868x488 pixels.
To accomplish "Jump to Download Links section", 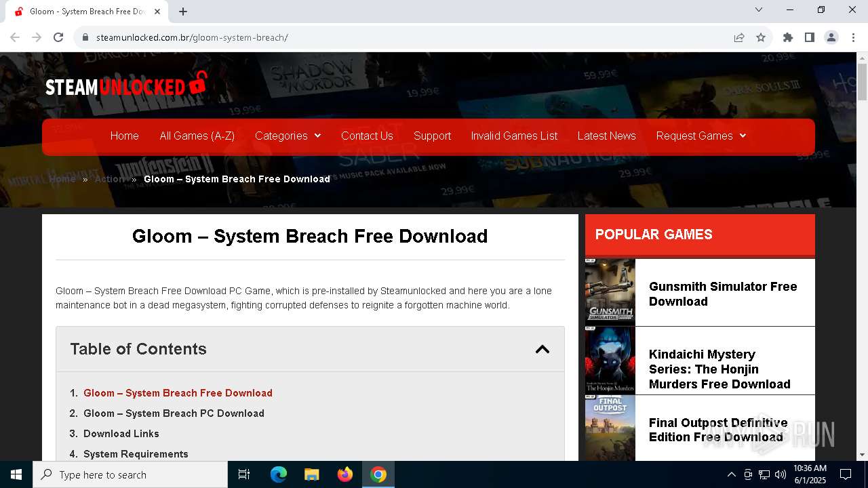I will coord(121,434).
